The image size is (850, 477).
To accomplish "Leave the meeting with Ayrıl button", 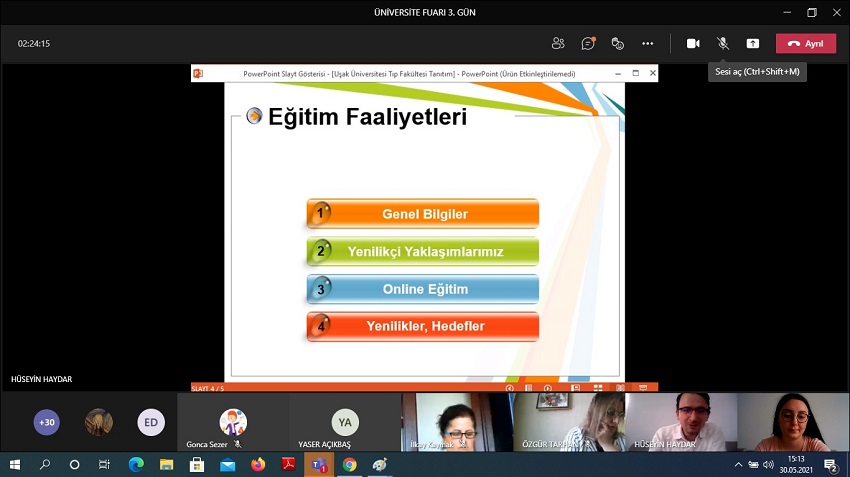I will tap(806, 43).
